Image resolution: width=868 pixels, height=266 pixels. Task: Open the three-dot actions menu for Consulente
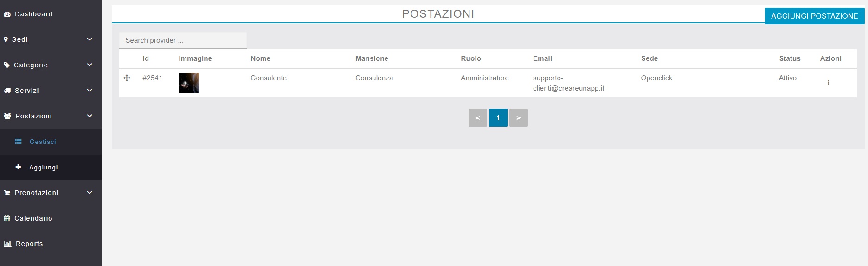pos(828,83)
